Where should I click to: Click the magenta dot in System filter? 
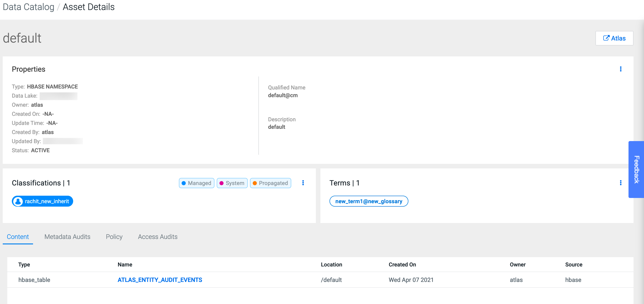(222, 183)
